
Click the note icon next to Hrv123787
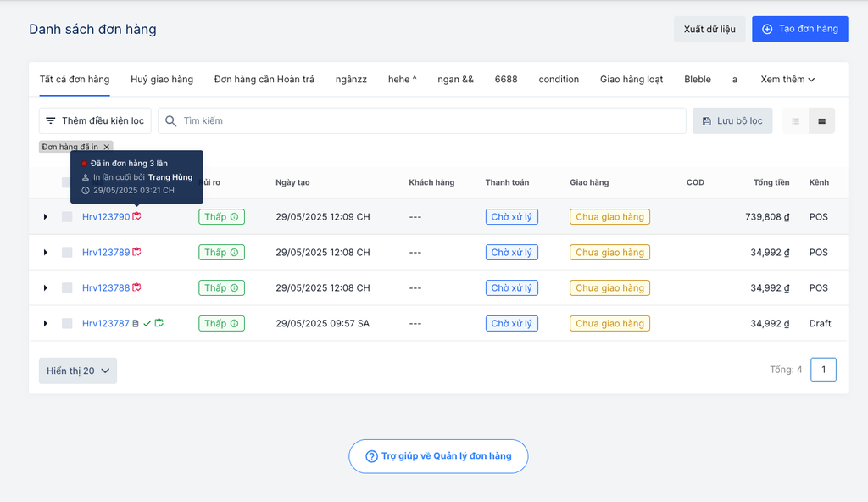tap(136, 323)
